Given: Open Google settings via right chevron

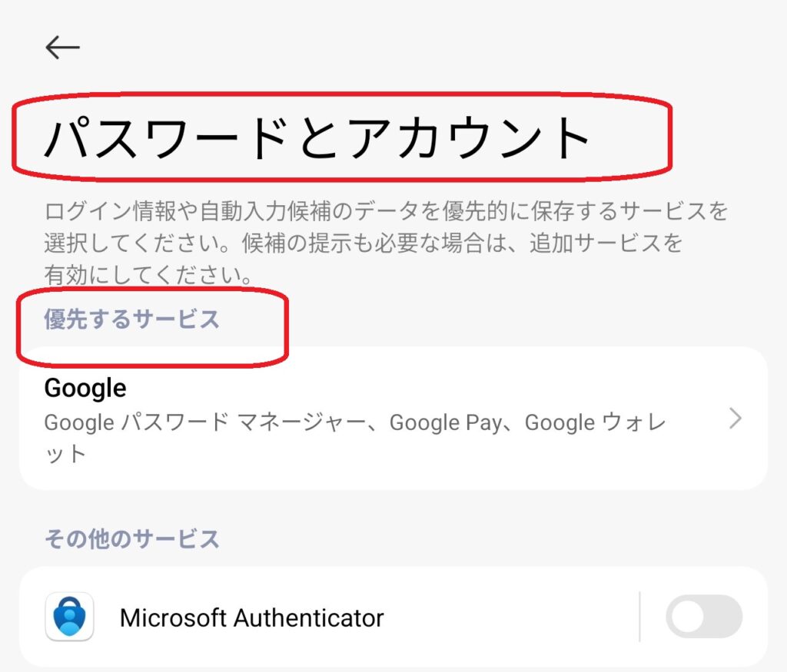Looking at the screenshot, I should pos(736,419).
